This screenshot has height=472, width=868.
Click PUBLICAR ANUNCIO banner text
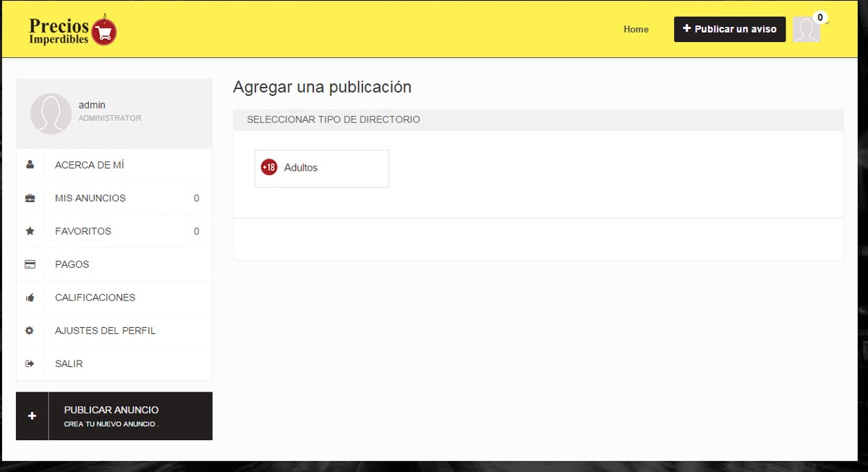pyautogui.click(x=111, y=410)
